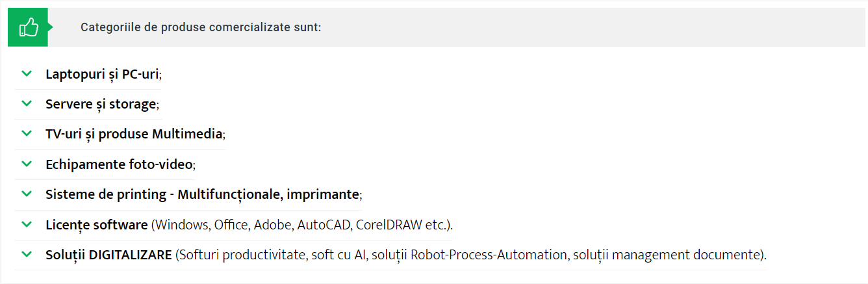This screenshot has height=284, width=868.
Task: Select the Servere și storage item
Action: point(101,104)
